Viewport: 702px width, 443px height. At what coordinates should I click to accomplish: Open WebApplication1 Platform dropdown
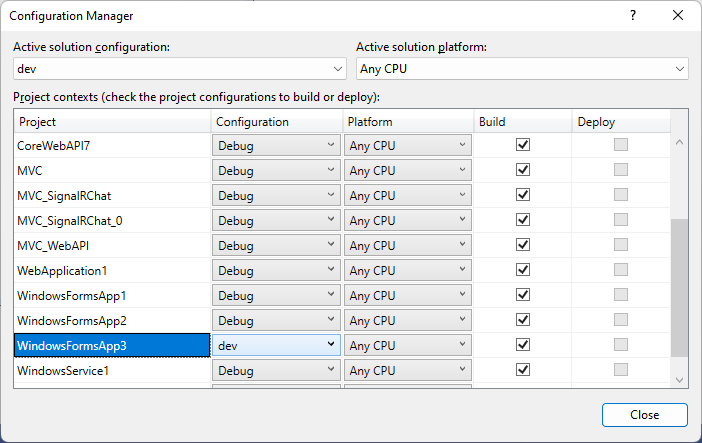(408, 270)
